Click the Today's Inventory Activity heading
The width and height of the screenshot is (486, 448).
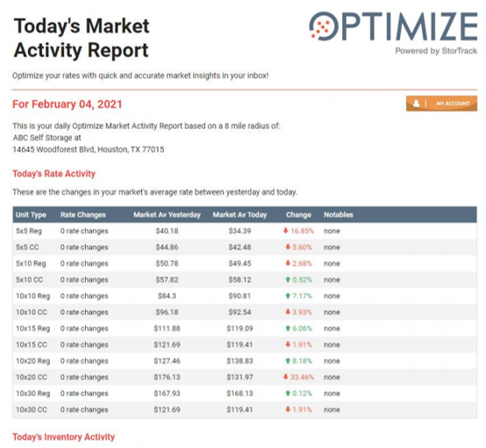click(63, 437)
